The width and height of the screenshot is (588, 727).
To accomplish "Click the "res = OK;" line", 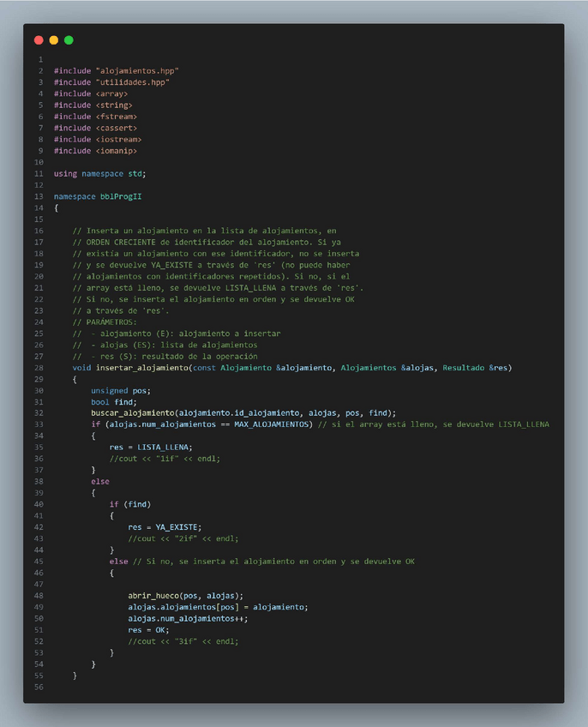I will 147,629.
